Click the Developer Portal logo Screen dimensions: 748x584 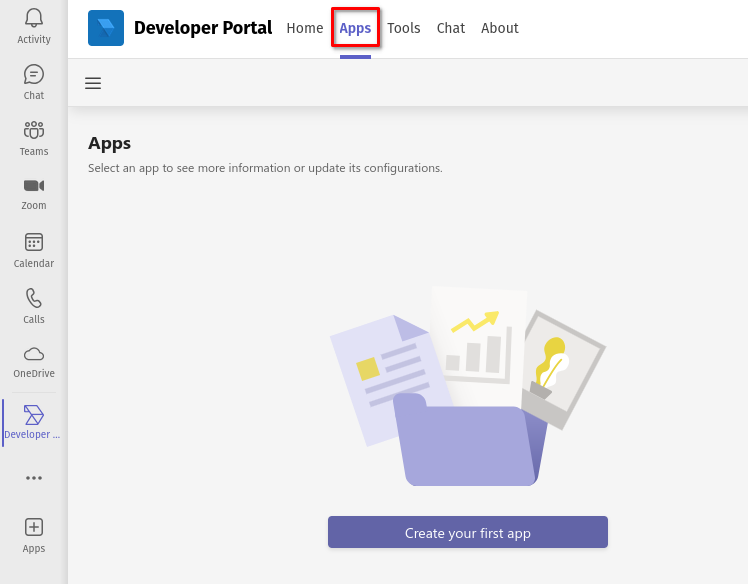(106, 28)
